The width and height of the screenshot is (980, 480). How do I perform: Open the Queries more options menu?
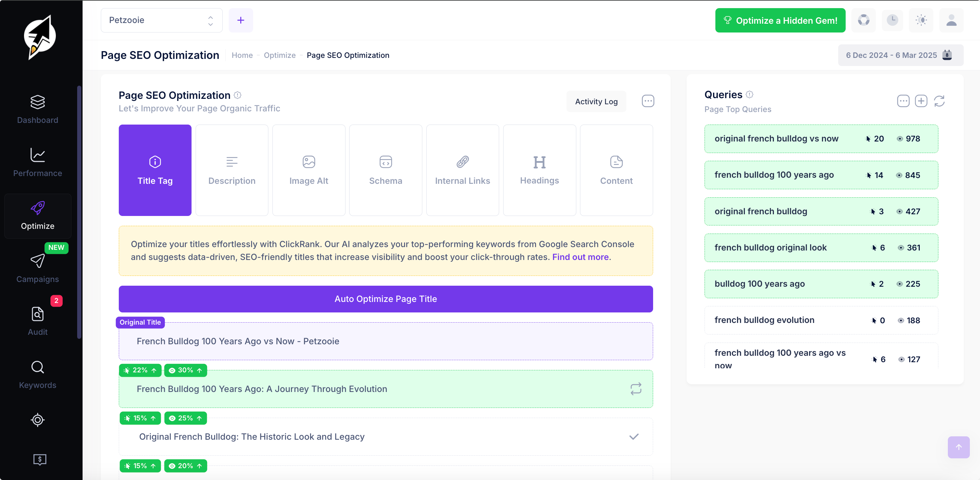(x=903, y=101)
